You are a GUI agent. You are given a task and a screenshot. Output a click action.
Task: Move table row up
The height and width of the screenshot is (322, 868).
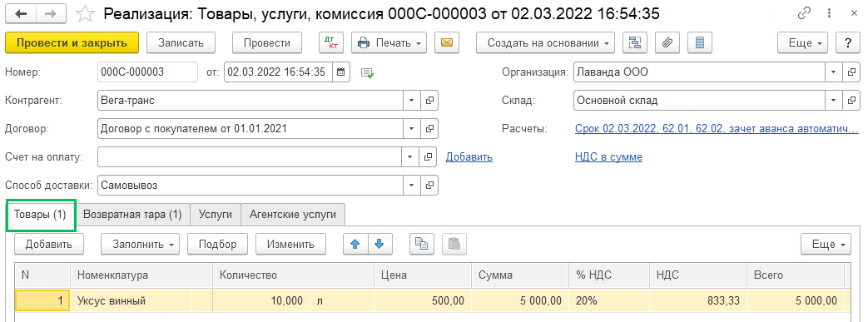355,244
